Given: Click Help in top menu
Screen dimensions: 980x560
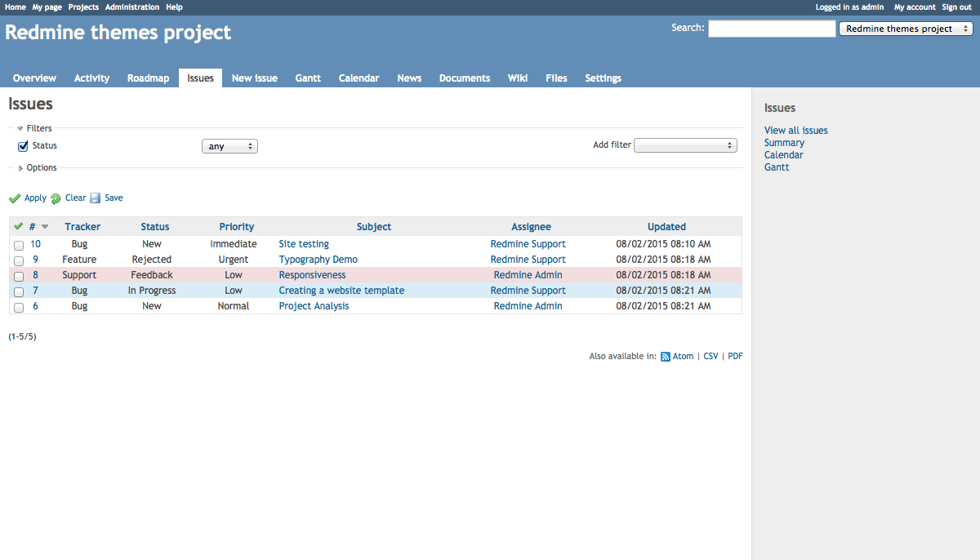Looking at the screenshot, I should click(x=174, y=7).
